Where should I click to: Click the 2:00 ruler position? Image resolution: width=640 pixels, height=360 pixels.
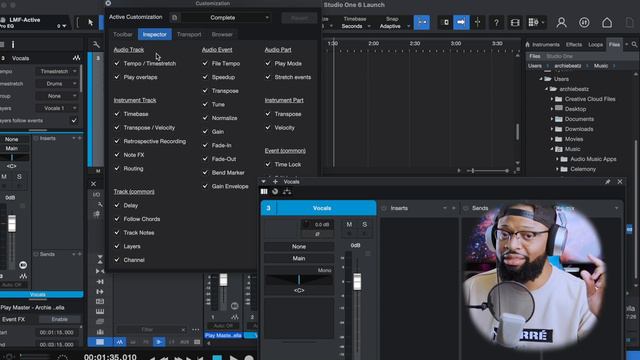(373, 43)
